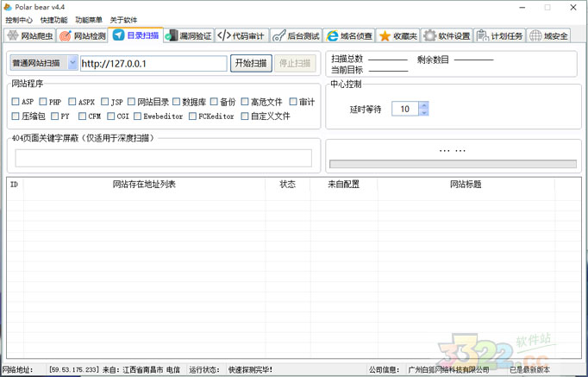This screenshot has width=588, height=377.
Task: Click the code brackets icon for 代码审计
Action: (x=223, y=36)
